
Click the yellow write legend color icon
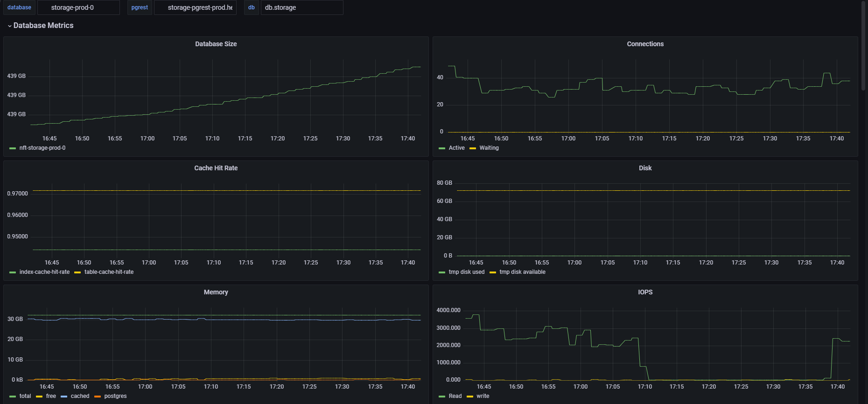click(x=470, y=397)
